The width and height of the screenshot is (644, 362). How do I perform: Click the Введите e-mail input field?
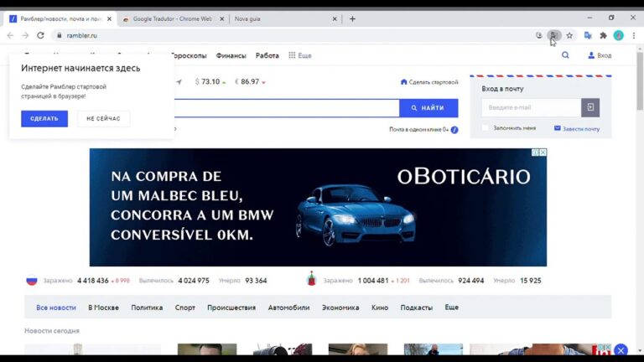(x=531, y=107)
